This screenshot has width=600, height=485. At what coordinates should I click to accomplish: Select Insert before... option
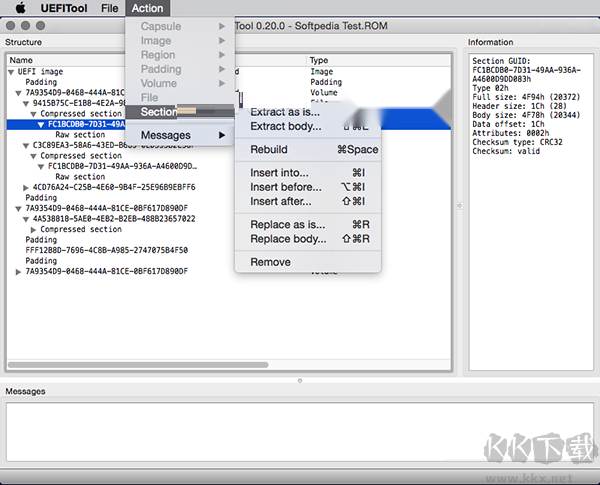tap(285, 187)
